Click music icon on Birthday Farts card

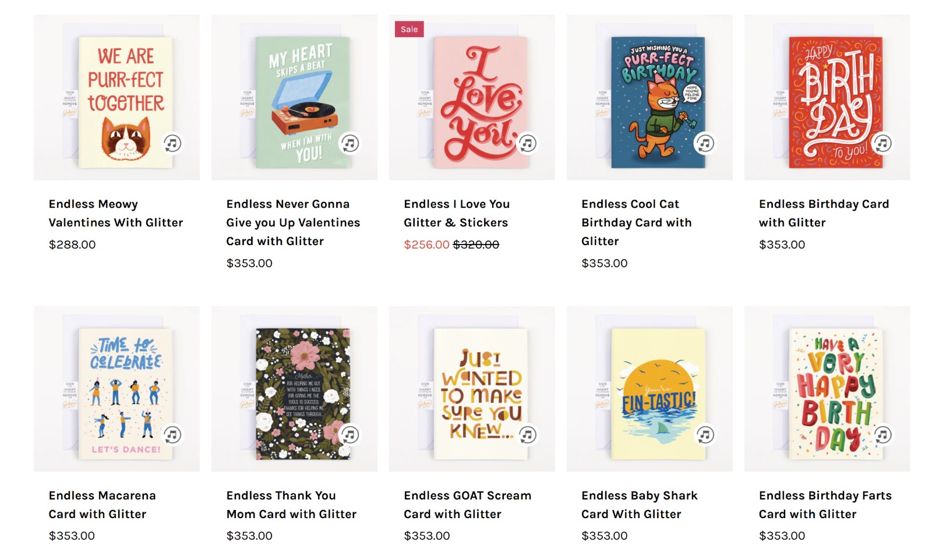point(882,435)
